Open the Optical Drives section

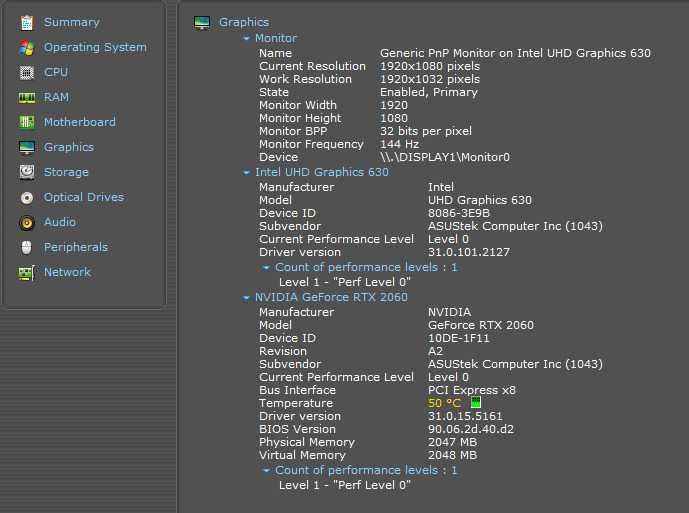pyautogui.click(x=84, y=197)
